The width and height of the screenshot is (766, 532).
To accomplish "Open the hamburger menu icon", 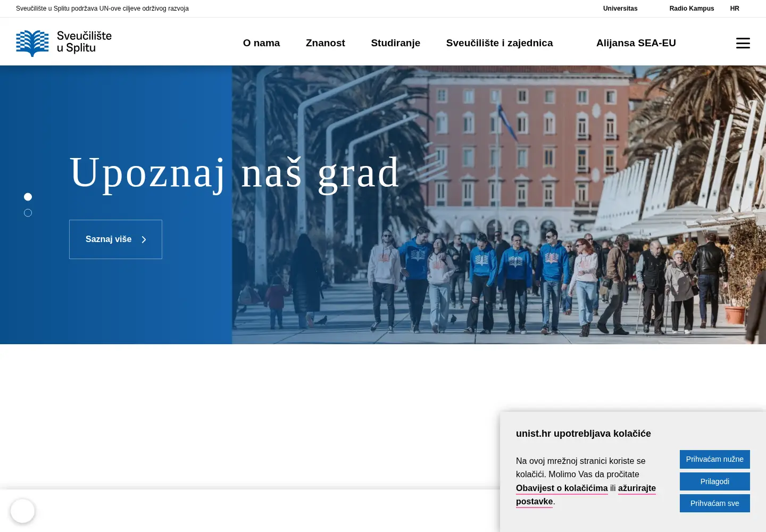I will pyautogui.click(x=743, y=43).
